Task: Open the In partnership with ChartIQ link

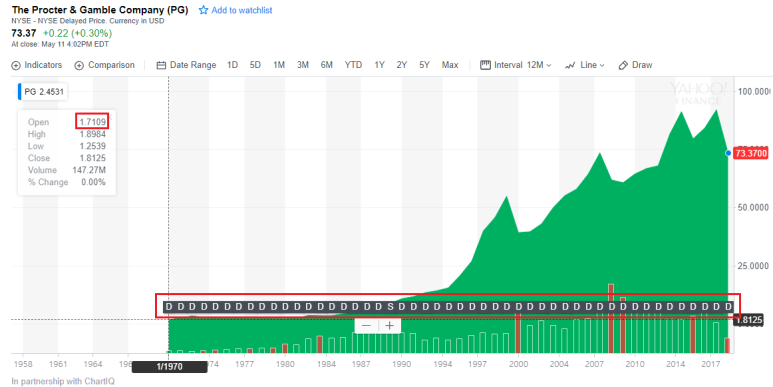Action: [63, 381]
